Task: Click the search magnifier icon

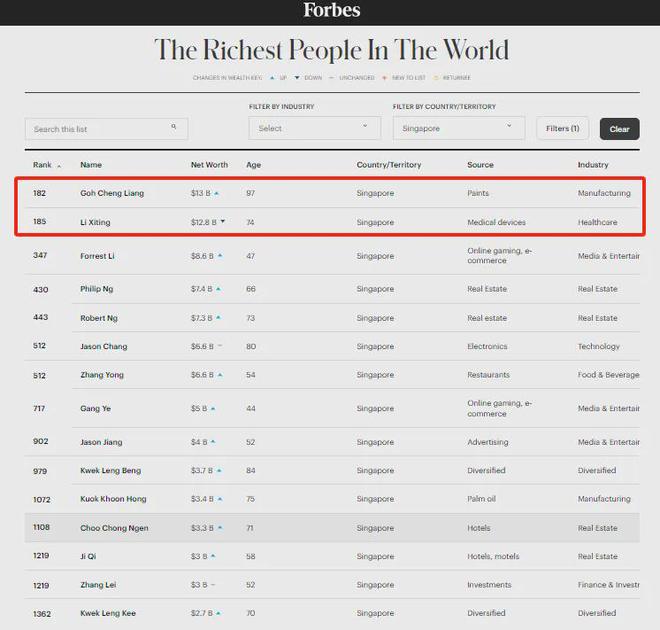Action: click(x=173, y=126)
